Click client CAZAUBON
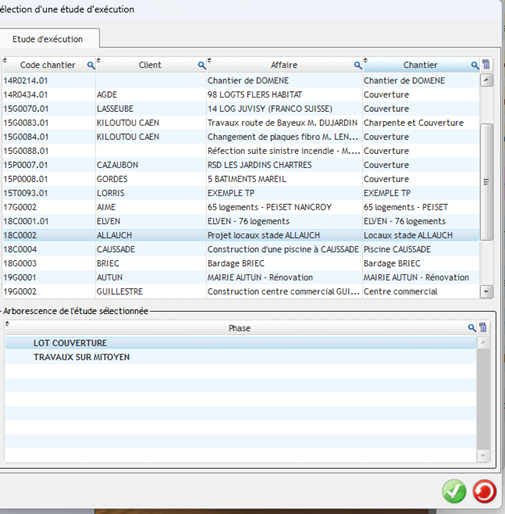The width and height of the screenshot is (505, 514). [x=117, y=165]
